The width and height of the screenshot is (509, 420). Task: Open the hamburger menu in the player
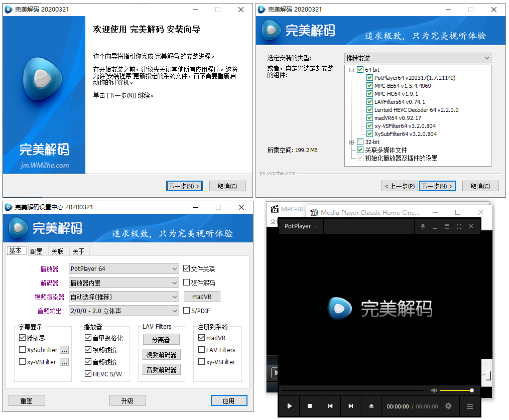(470, 406)
